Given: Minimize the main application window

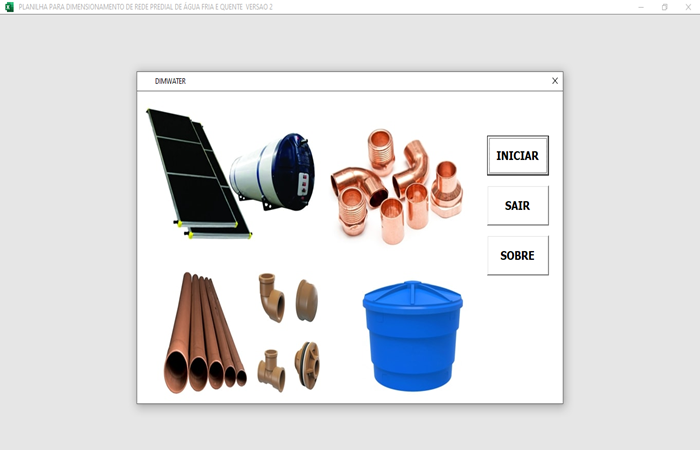Looking at the screenshot, I should 641,7.
